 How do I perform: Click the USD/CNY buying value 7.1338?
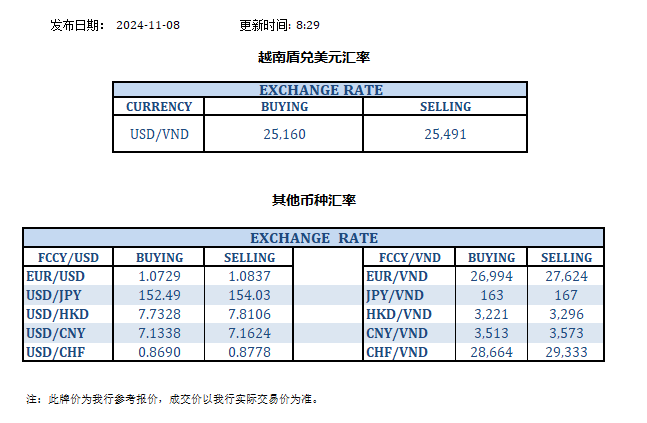(159, 332)
